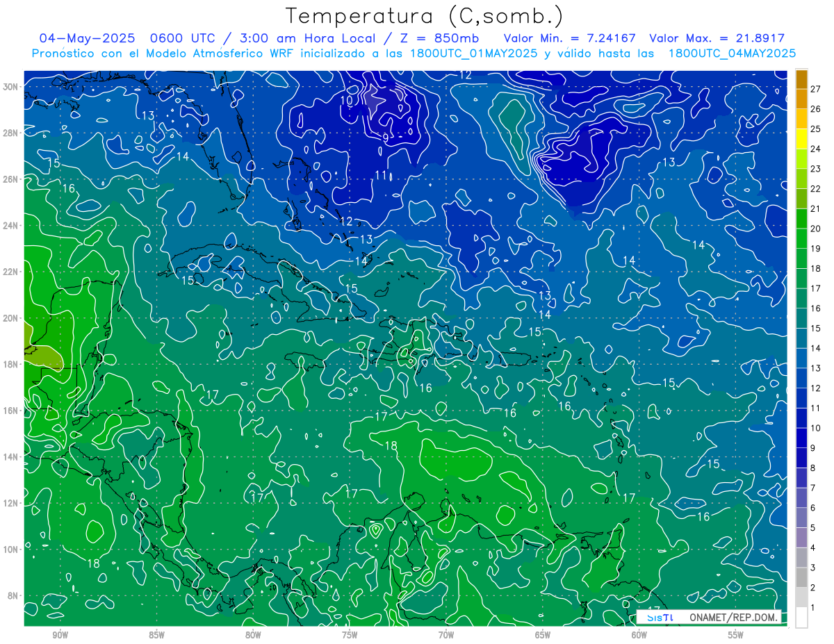
Task: Click the color scale value "24"
Action: pos(816,149)
